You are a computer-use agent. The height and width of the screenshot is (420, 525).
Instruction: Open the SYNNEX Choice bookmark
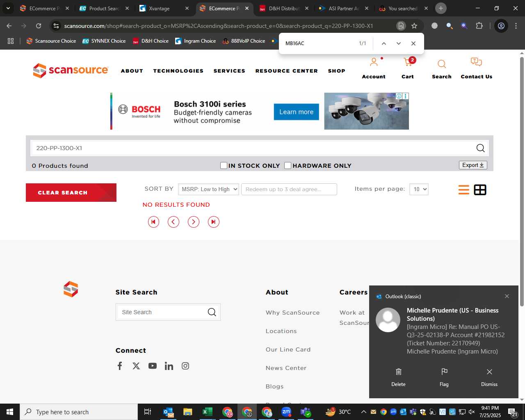(x=104, y=41)
